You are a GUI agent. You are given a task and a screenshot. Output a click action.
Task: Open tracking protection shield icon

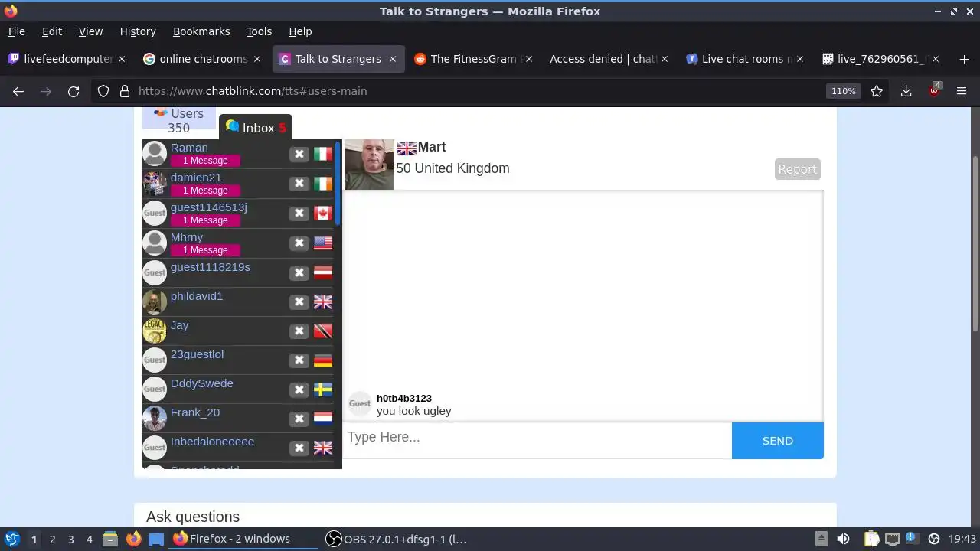tap(103, 91)
